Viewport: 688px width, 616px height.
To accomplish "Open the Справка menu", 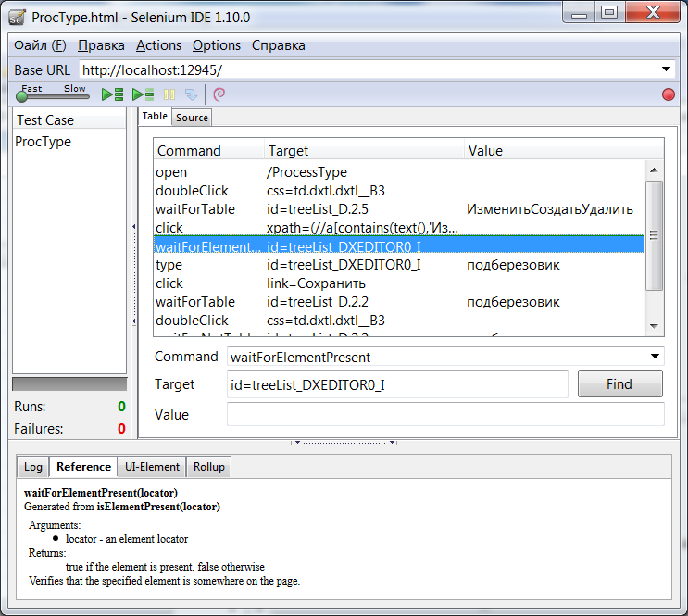I will pos(278,45).
